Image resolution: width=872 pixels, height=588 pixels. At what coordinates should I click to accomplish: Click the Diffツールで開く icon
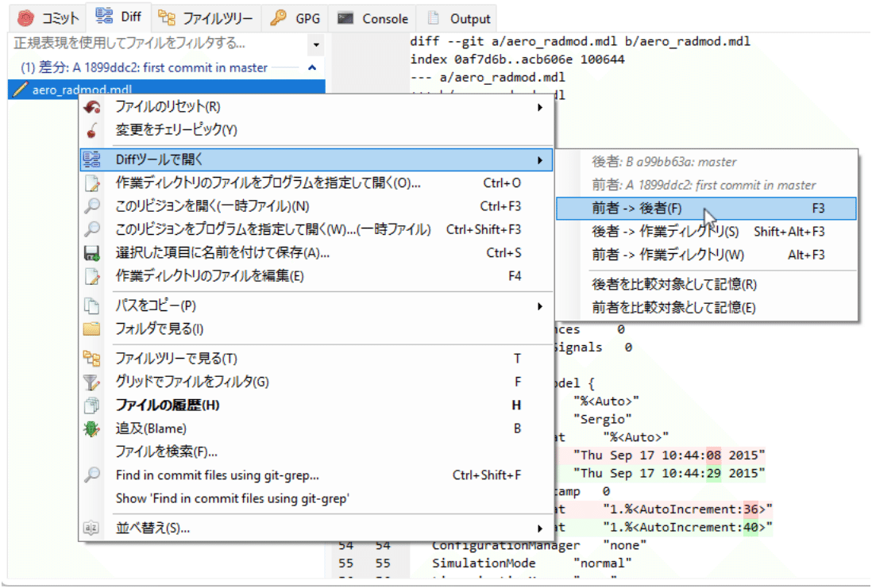[92, 159]
